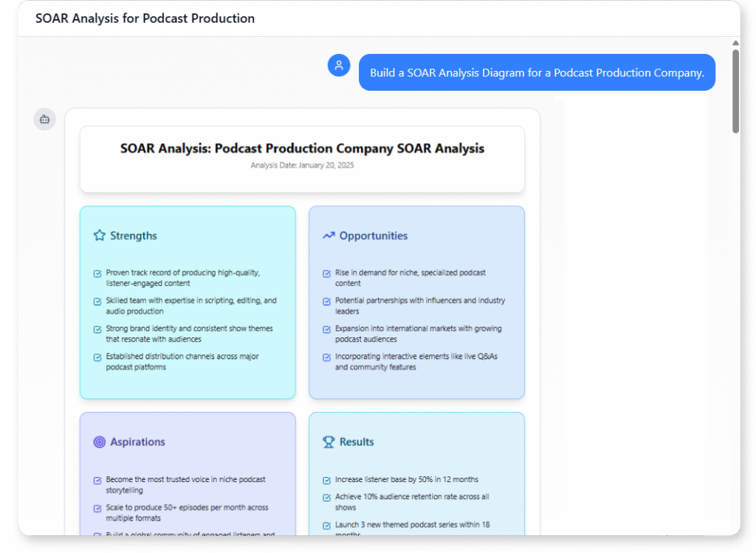Click the Opportunities trending arrow icon
The image size is (756, 553).
click(x=329, y=236)
